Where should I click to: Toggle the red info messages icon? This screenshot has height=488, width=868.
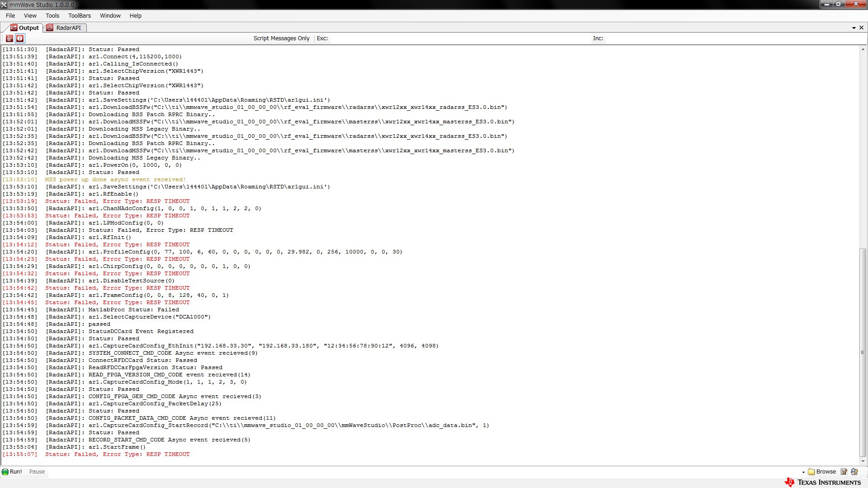20,38
